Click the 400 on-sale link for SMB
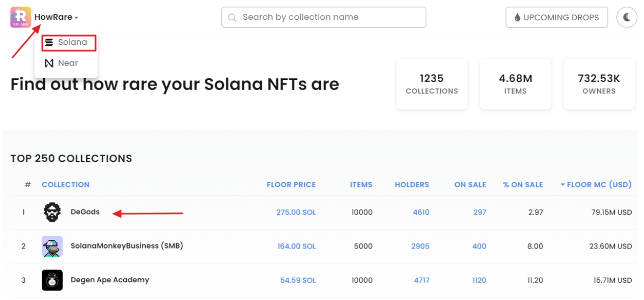This screenshot has width=644, height=300. pyautogui.click(x=479, y=246)
